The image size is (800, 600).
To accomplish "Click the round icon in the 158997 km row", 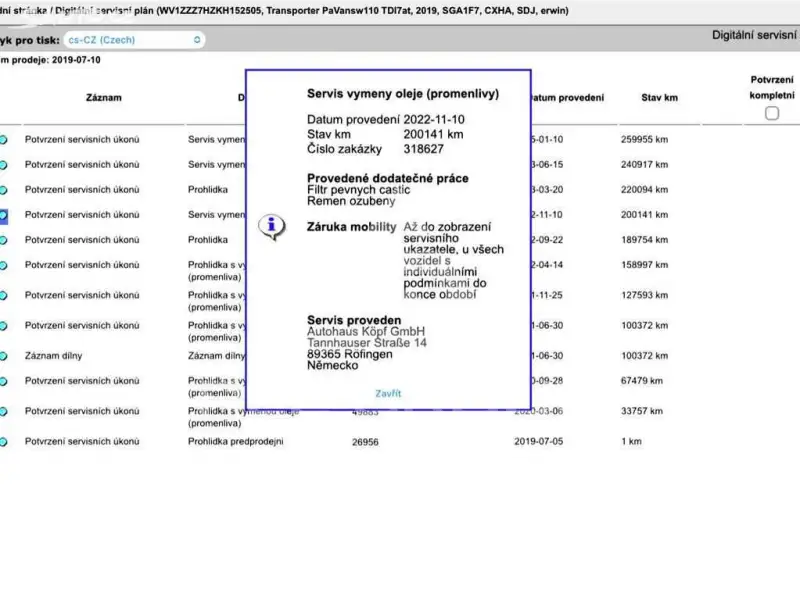I will [3, 265].
